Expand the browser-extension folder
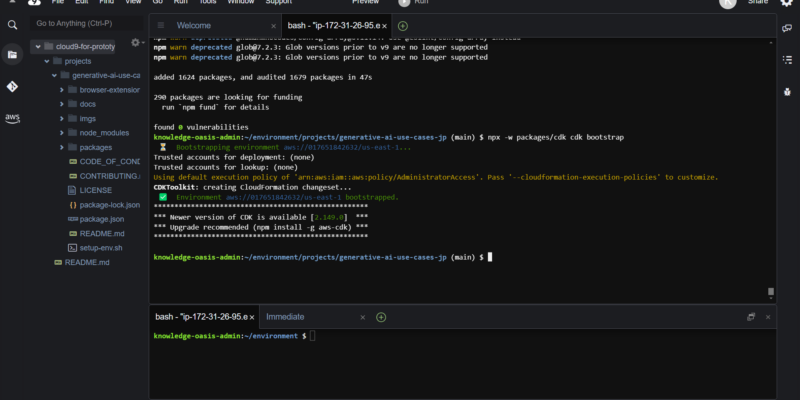Screen dimensions: 800x400 63,90
